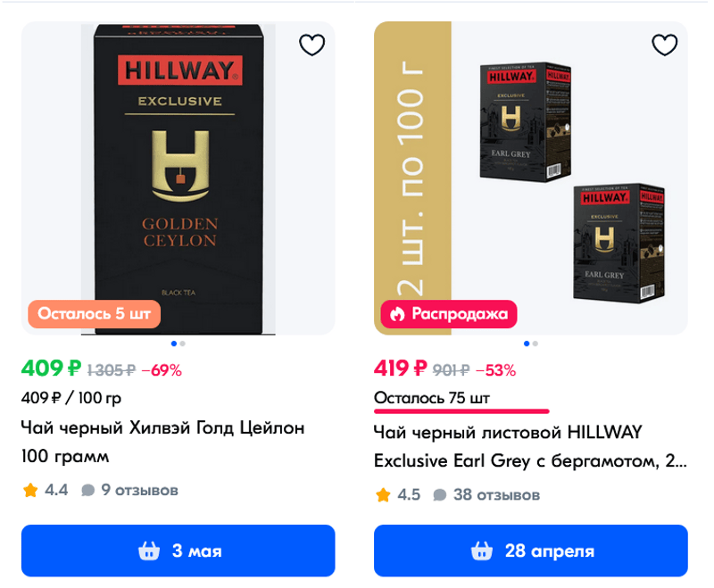The height and width of the screenshot is (588, 714).
Task: Favorite the Earl Grey tea with heart icon
Action: point(664,45)
